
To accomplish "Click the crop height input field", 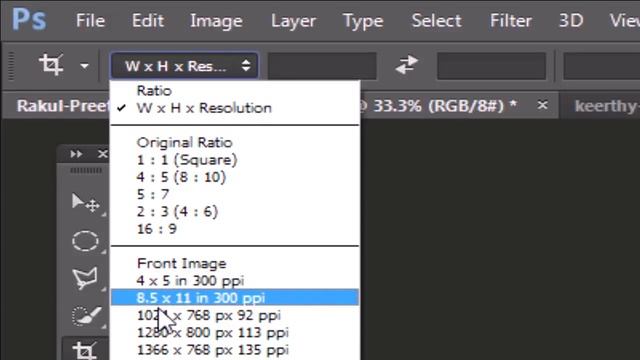I will coord(491,66).
